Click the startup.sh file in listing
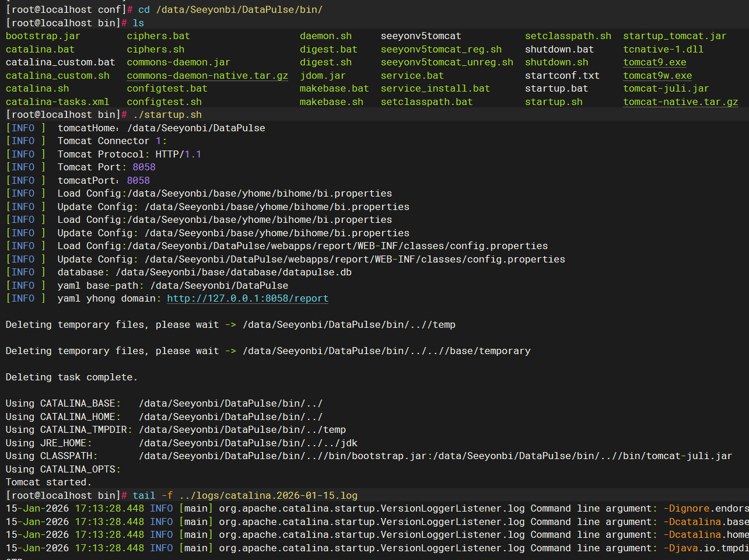 tap(554, 102)
